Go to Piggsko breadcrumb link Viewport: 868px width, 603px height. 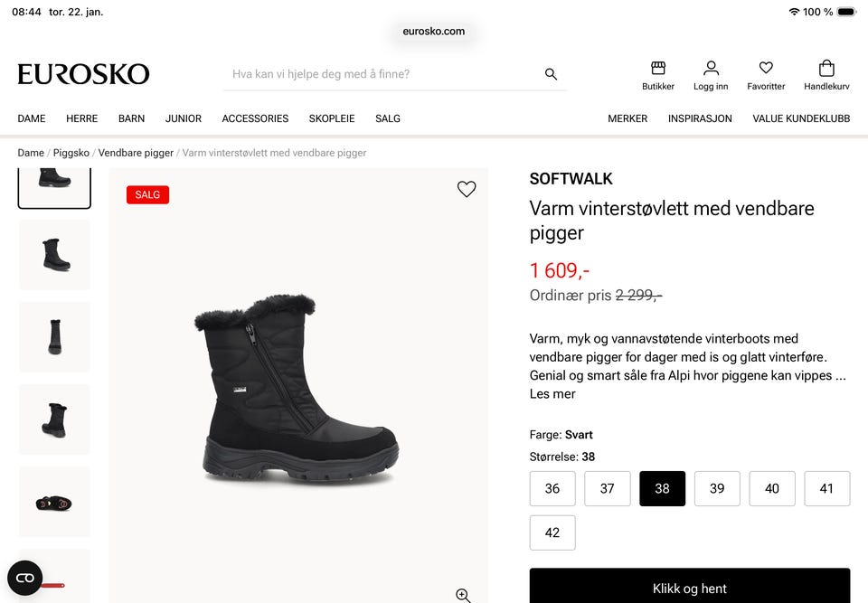pos(71,153)
